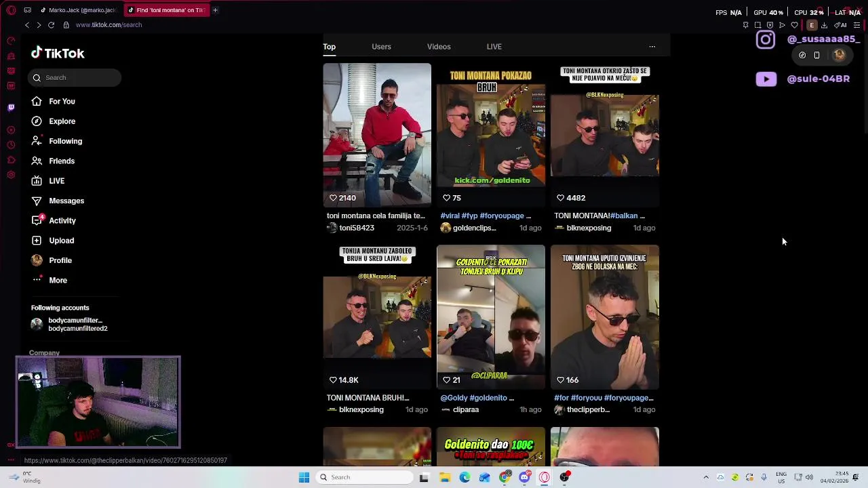868x488 pixels.
Task: Toggle the ad blocker shield icon
Action: [x=770, y=25]
